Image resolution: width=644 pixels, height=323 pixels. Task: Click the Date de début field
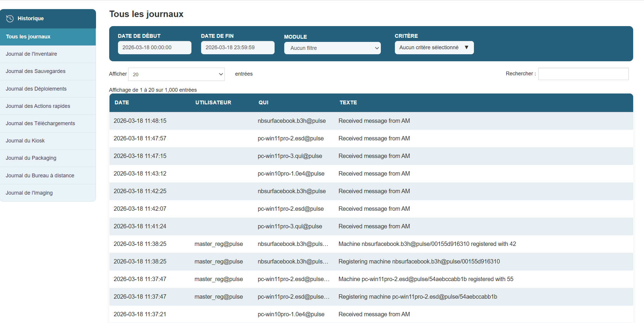[154, 47]
